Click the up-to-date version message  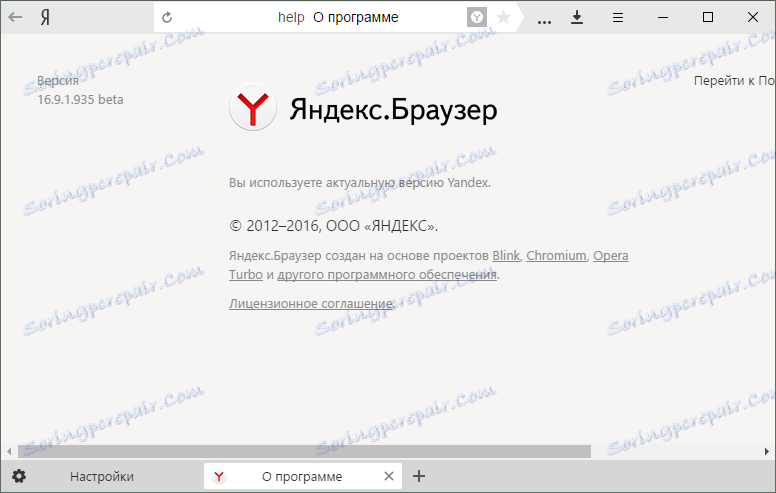[x=360, y=183]
